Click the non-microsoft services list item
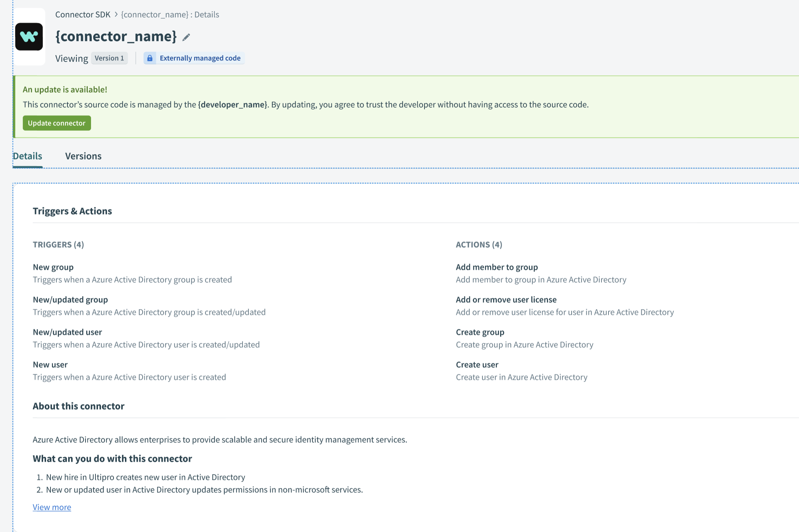 (205, 490)
